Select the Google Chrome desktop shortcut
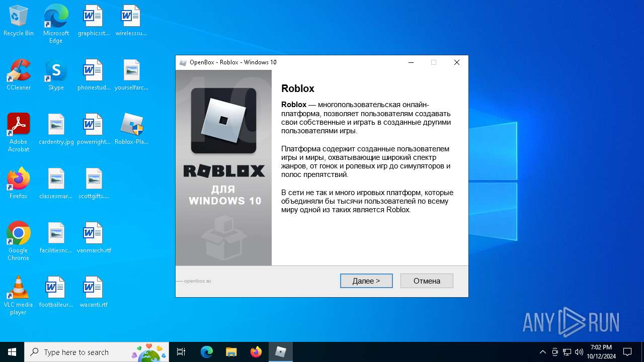Viewport: 644px width, 362px height. pyautogui.click(x=19, y=241)
